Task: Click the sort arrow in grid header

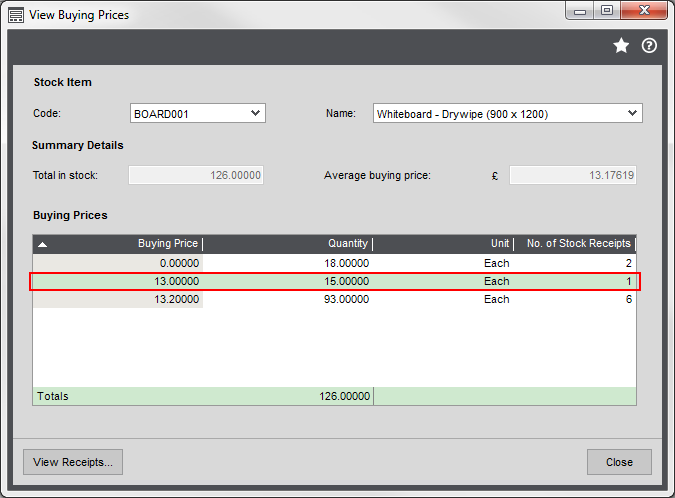Action: click(42, 244)
